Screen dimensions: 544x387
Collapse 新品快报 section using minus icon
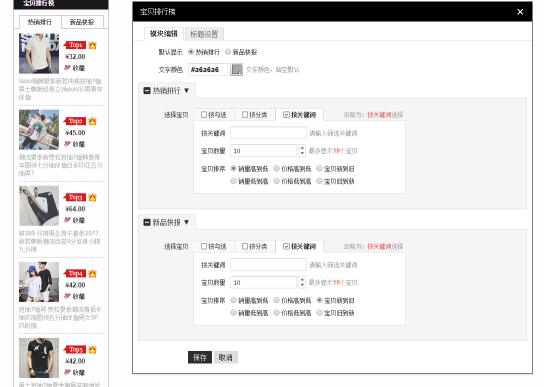point(147,222)
